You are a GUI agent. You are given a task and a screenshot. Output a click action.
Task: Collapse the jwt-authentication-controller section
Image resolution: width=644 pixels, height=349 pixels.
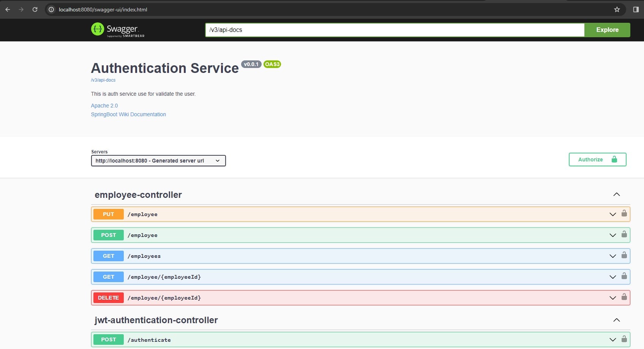616,320
